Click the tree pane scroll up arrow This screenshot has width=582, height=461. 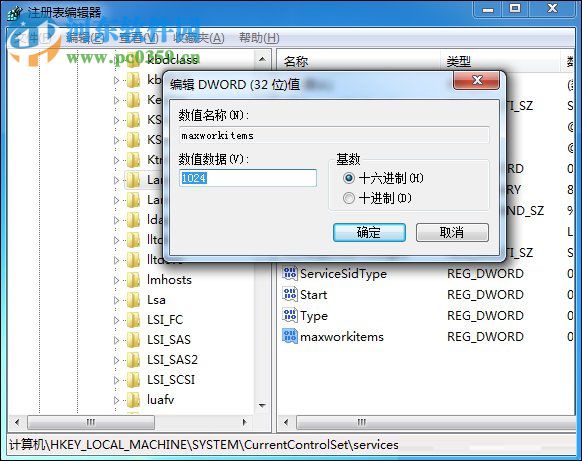click(262, 59)
